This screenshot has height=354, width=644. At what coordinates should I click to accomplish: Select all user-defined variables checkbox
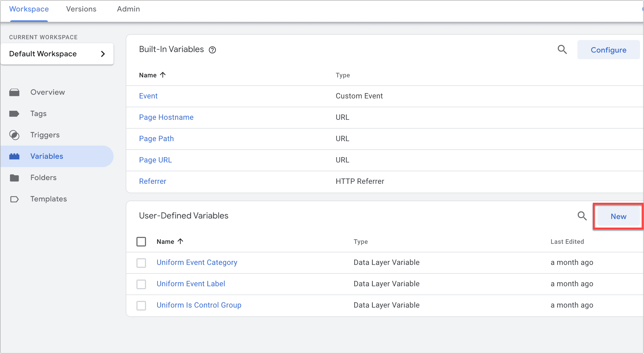141,242
